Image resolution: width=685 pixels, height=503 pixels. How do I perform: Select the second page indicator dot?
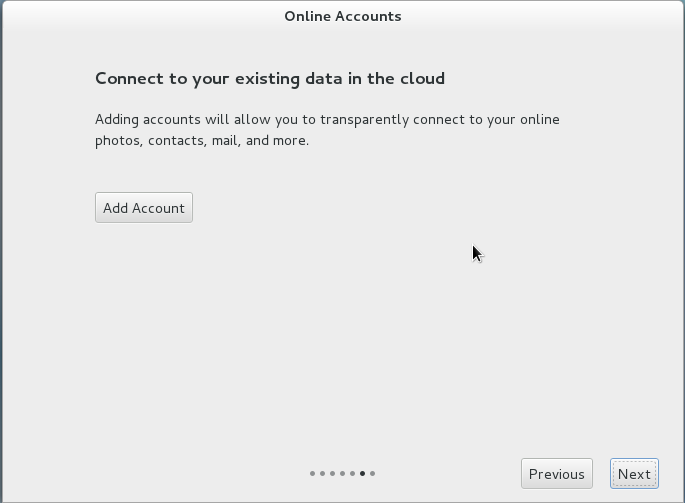click(x=322, y=473)
